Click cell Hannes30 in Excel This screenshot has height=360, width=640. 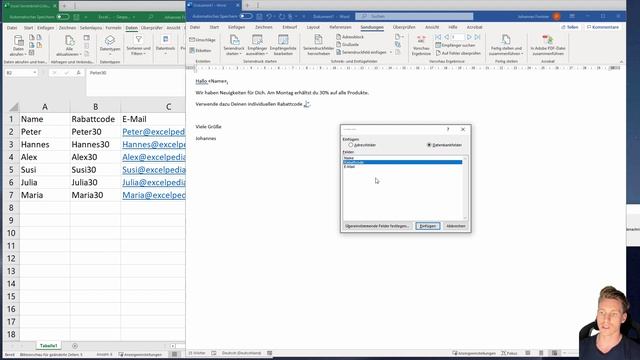point(95,144)
